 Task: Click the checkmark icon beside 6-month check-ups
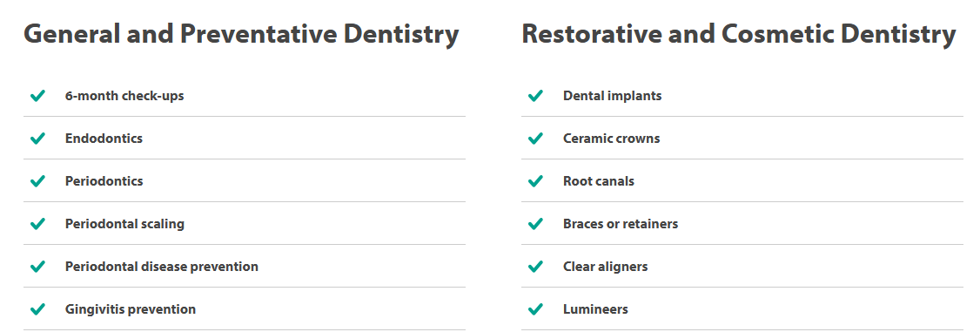(x=38, y=96)
